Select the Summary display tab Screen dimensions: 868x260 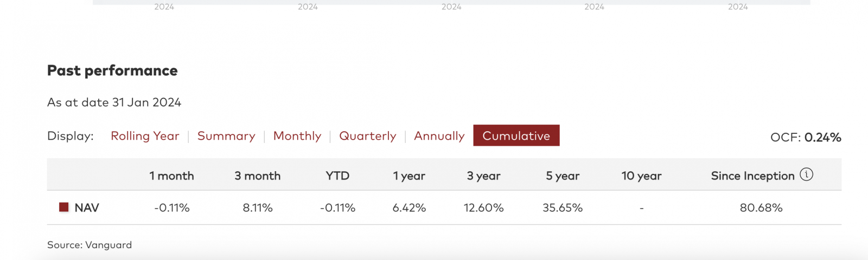tap(226, 136)
